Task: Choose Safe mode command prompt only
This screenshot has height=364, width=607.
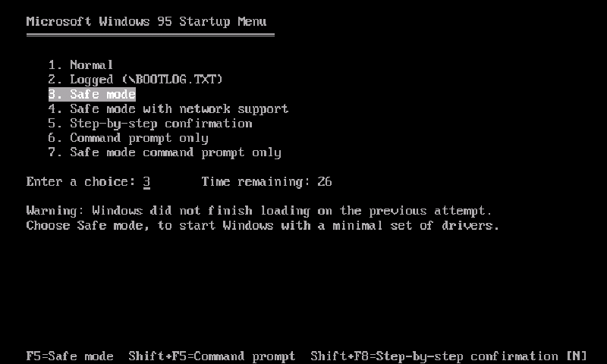Action: pyautogui.click(x=165, y=152)
